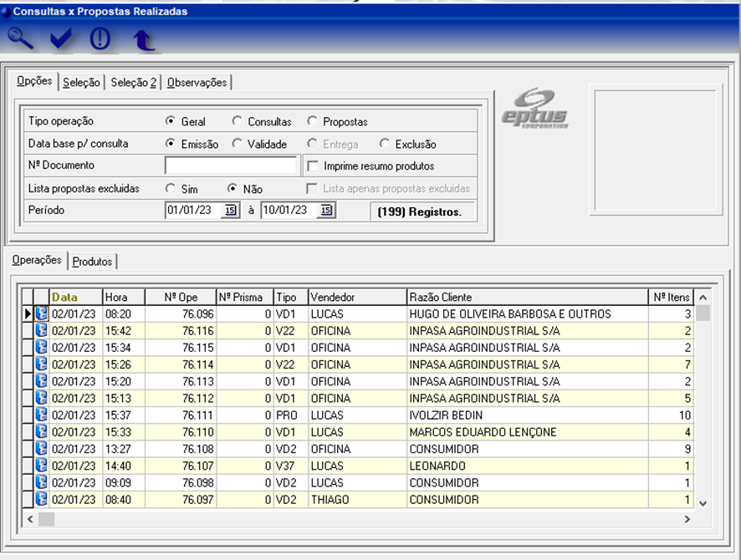The width and height of the screenshot is (741, 560).
Task: Enable Imprime resumo produtos checkbox
Action: click(x=313, y=165)
